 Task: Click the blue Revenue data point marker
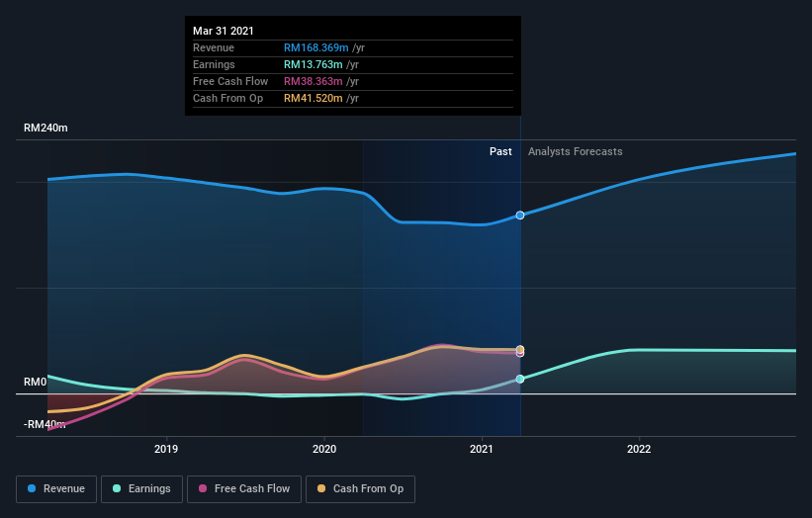[520, 216]
